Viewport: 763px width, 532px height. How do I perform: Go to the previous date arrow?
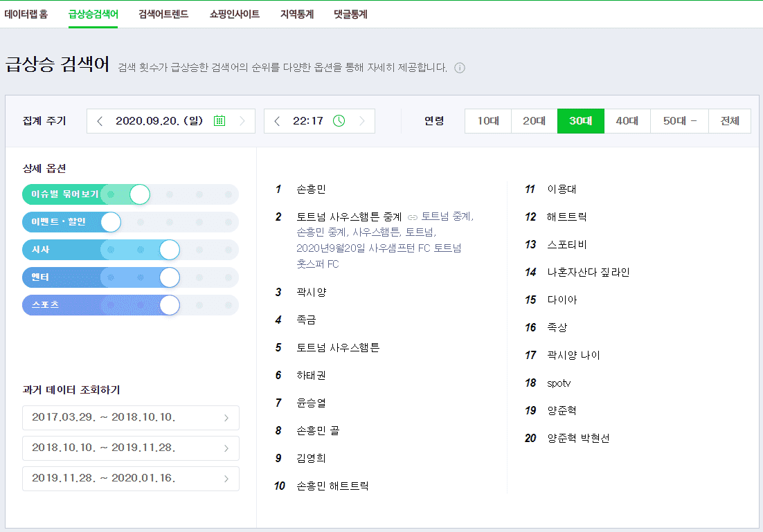coord(99,120)
